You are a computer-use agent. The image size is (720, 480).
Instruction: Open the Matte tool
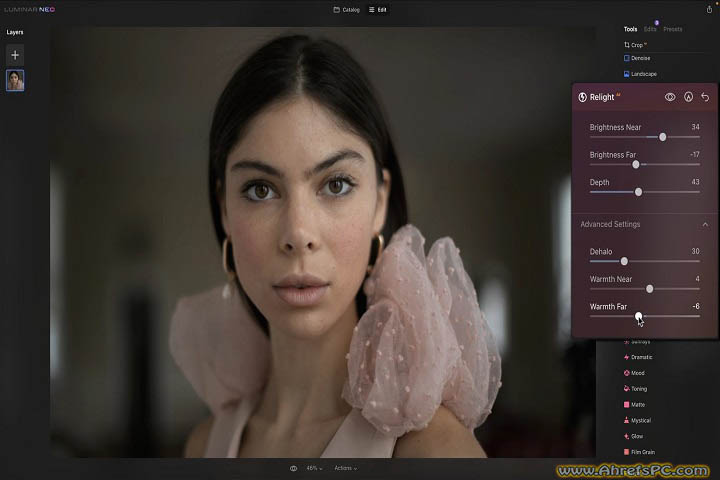coord(634,405)
